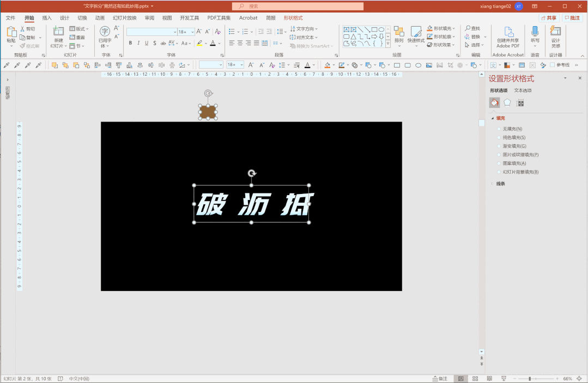Open the Effects pentagon icon in format pane
Image resolution: width=588 pixels, height=383 pixels.
pyautogui.click(x=507, y=102)
